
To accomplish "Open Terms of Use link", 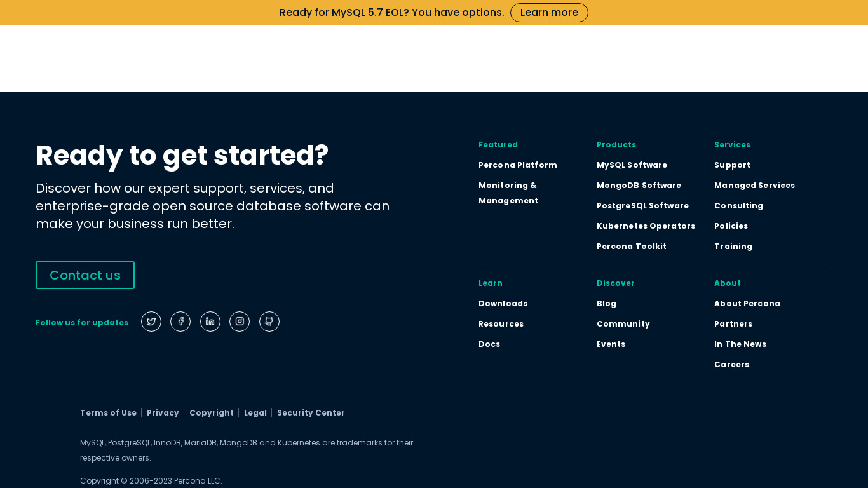I will (108, 413).
